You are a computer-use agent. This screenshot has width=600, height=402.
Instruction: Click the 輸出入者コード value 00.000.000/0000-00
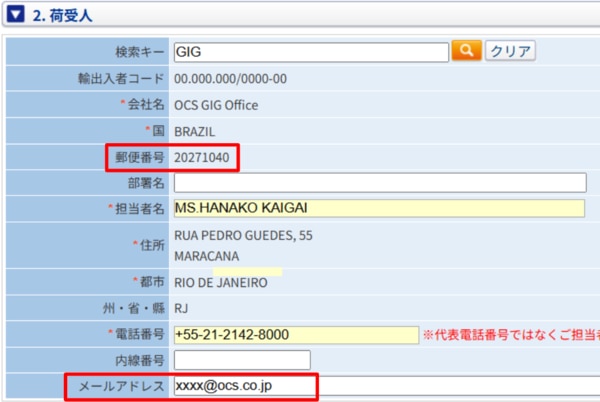tap(231, 79)
